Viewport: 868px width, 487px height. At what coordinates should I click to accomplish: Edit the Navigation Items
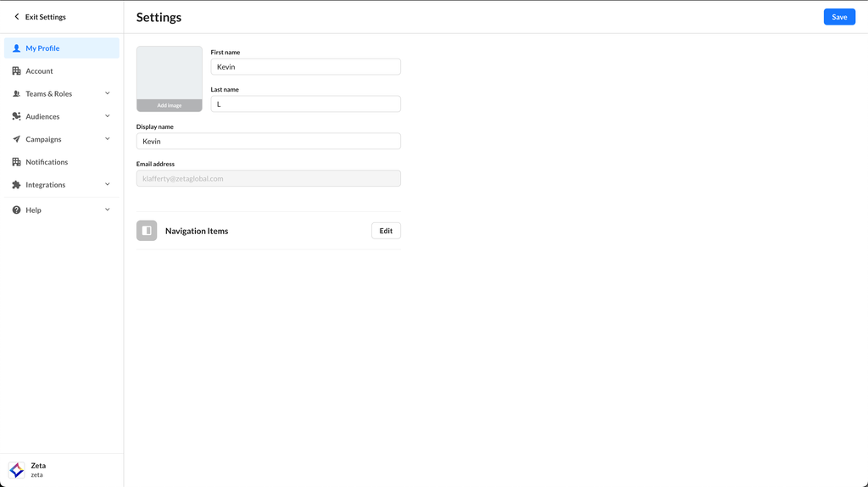pos(386,231)
